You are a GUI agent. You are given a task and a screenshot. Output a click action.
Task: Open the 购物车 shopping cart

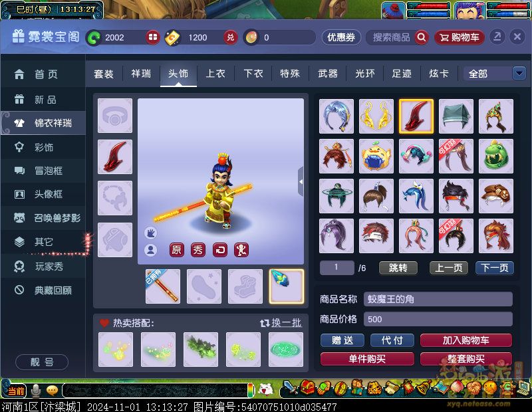point(460,37)
